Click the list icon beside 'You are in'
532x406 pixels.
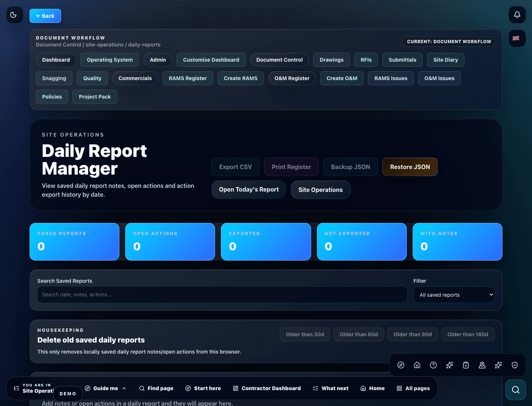tap(17, 388)
